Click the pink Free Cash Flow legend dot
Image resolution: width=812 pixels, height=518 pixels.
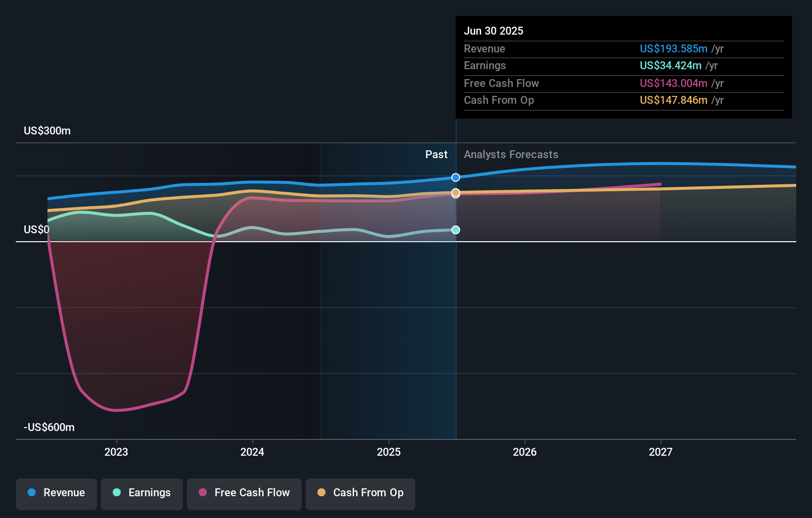point(203,492)
